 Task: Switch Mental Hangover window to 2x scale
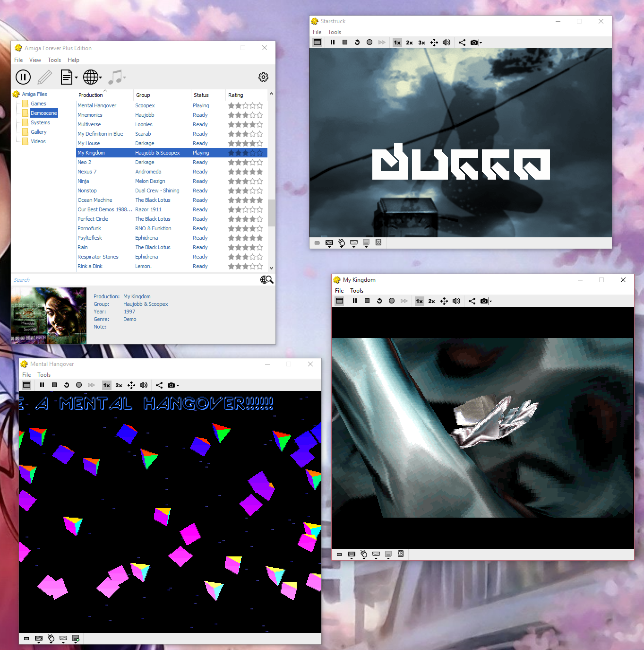click(119, 385)
